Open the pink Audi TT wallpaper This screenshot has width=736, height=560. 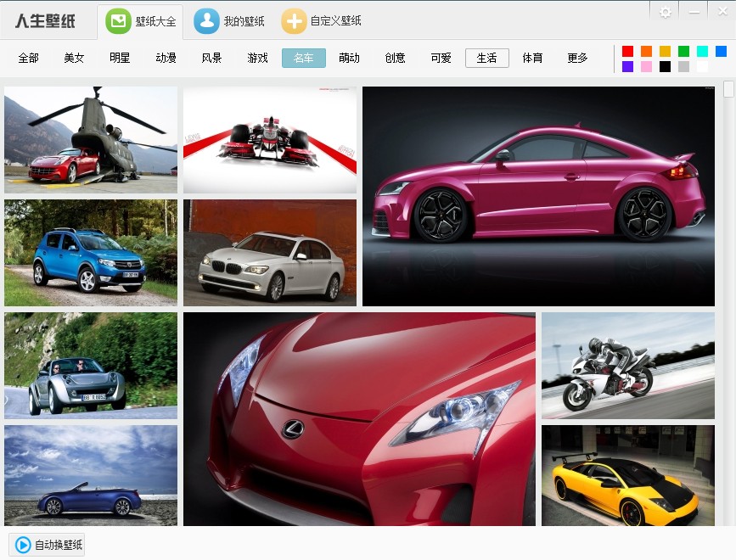pyautogui.click(x=538, y=196)
